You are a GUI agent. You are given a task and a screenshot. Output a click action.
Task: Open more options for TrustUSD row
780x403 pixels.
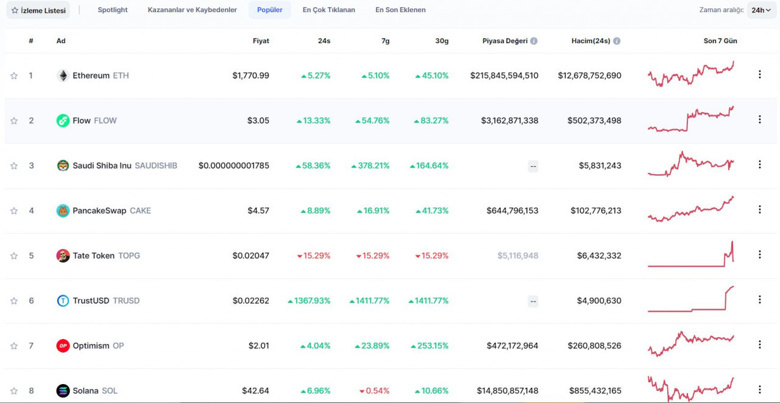pos(760,300)
